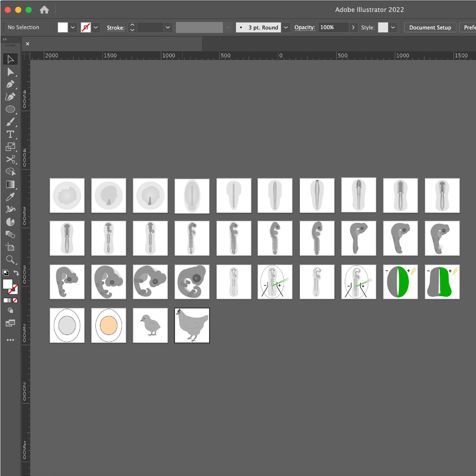Select the Zoom magnifier tool
Screen dimensions: 476x476
tap(10, 259)
